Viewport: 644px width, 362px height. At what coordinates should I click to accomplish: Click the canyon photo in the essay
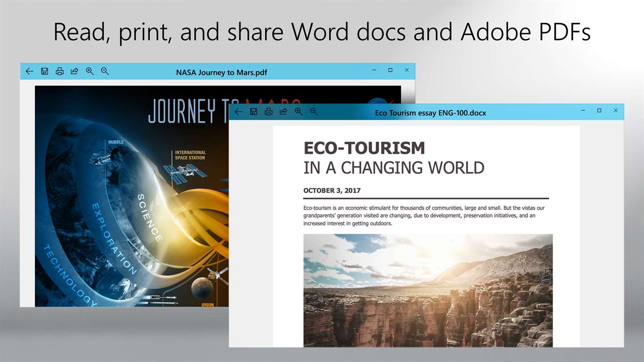pos(428,290)
